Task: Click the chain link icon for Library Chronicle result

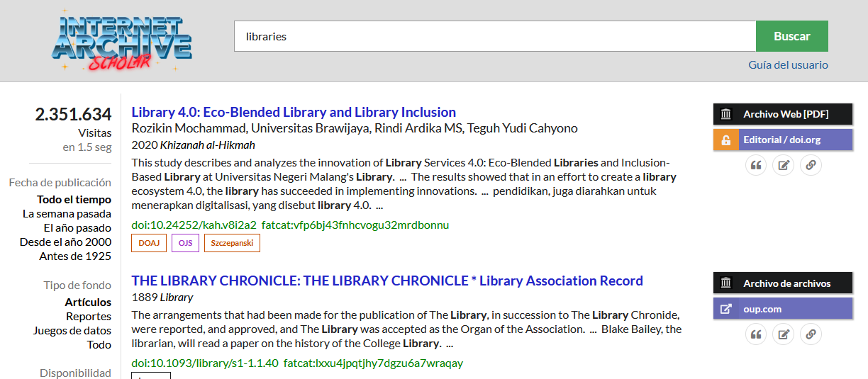Action: click(x=811, y=334)
